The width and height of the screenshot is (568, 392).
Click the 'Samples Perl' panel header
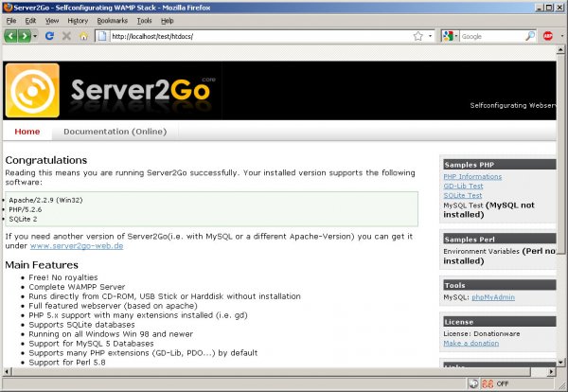(500, 240)
